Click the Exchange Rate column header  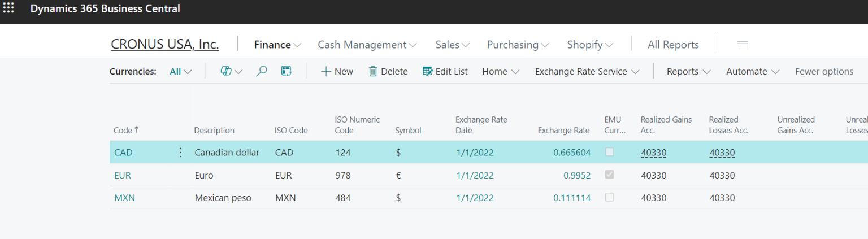563,130
